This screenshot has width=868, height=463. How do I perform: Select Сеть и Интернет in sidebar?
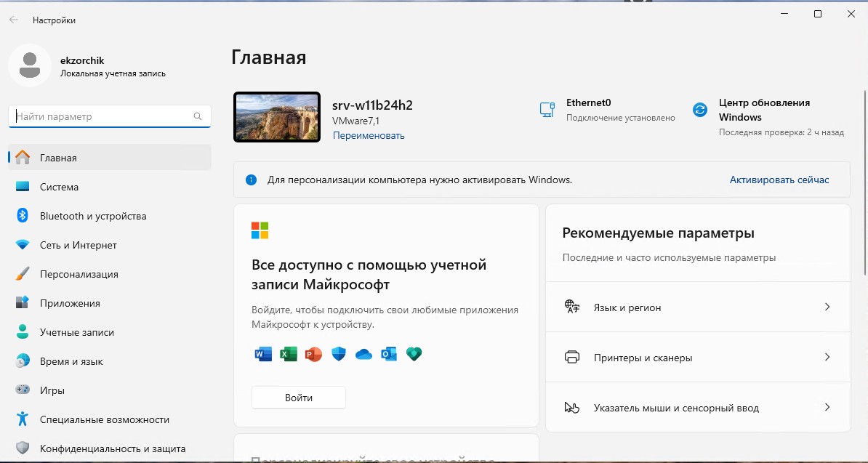coord(110,245)
